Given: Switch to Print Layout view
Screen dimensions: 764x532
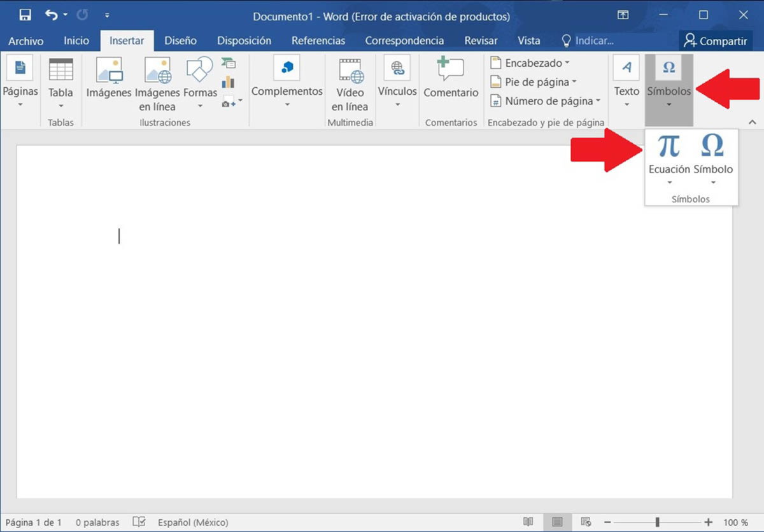Looking at the screenshot, I should tap(558, 522).
